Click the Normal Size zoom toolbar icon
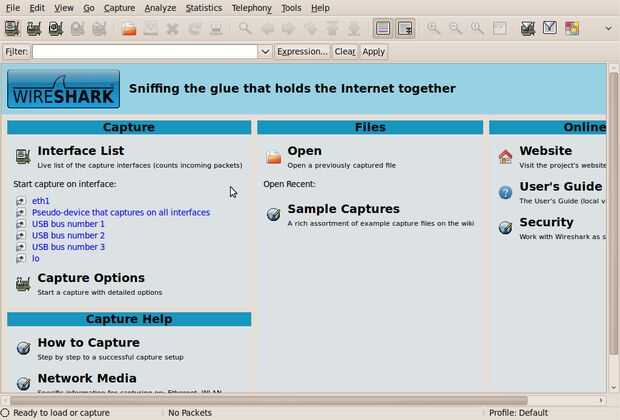This screenshot has width=620, height=420. (477, 28)
